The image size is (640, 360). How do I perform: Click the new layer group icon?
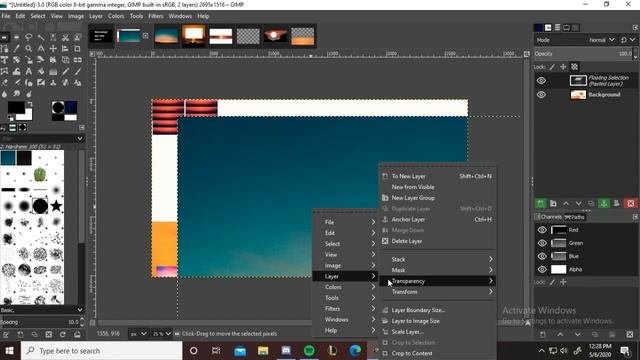[x=553, y=203]
